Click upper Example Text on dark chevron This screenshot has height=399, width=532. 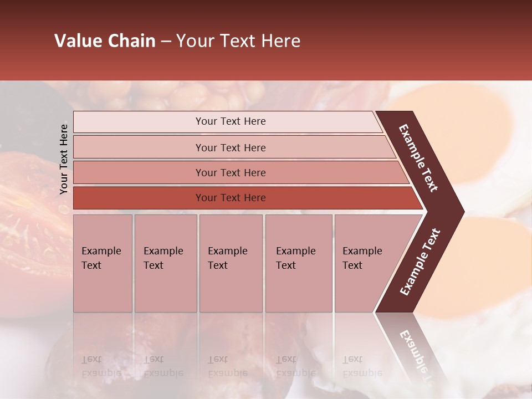coord(418,158)
